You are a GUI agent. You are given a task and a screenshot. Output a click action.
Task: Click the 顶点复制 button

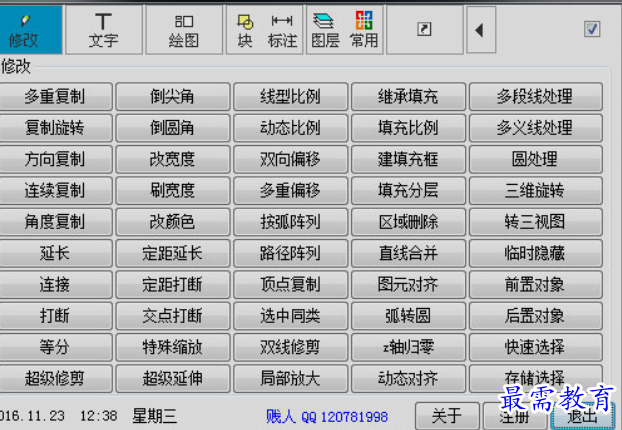[x=290, y=284]
